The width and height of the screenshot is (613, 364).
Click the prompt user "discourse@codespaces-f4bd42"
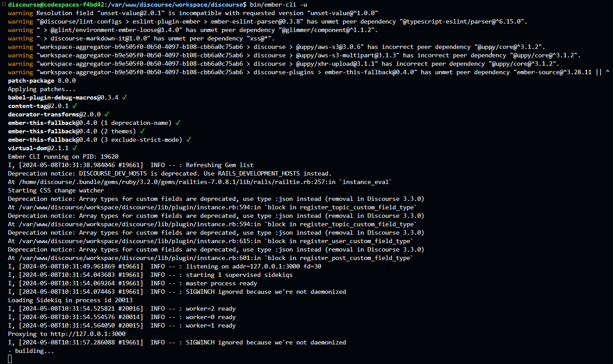tap(55, 4)
